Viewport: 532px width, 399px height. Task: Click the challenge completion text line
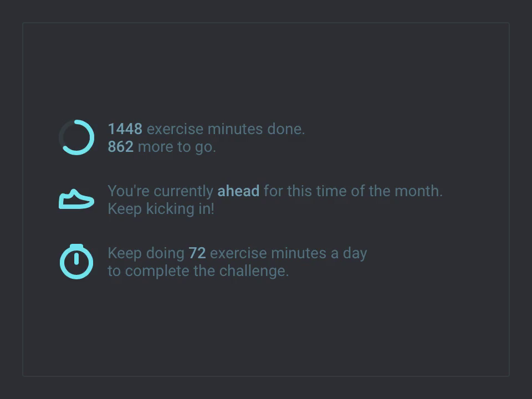point(198,271)
